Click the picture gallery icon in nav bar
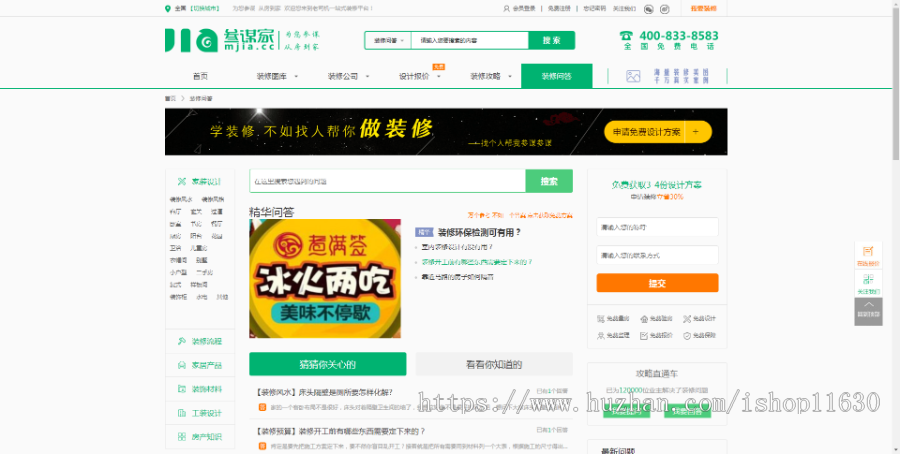Image resolution: width=900 pixels, height=454 pixels. pyautogui.click(x=633, y=76)
